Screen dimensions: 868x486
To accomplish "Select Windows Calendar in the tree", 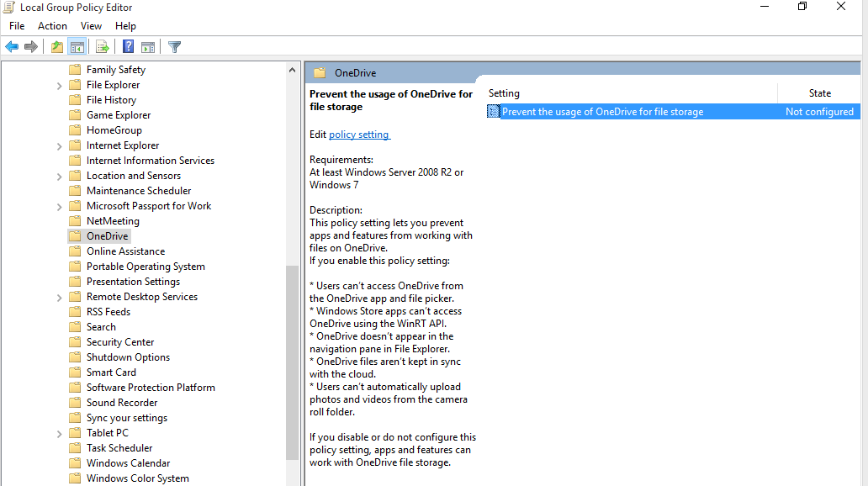I will (x=128, y=463).
